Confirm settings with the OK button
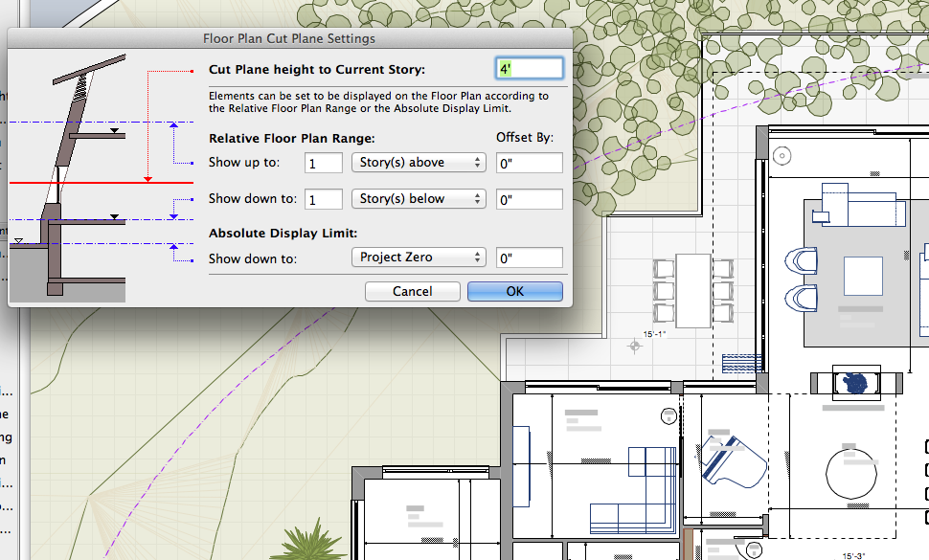This screenshot has width=929, height=560. (x=515, y=291)
